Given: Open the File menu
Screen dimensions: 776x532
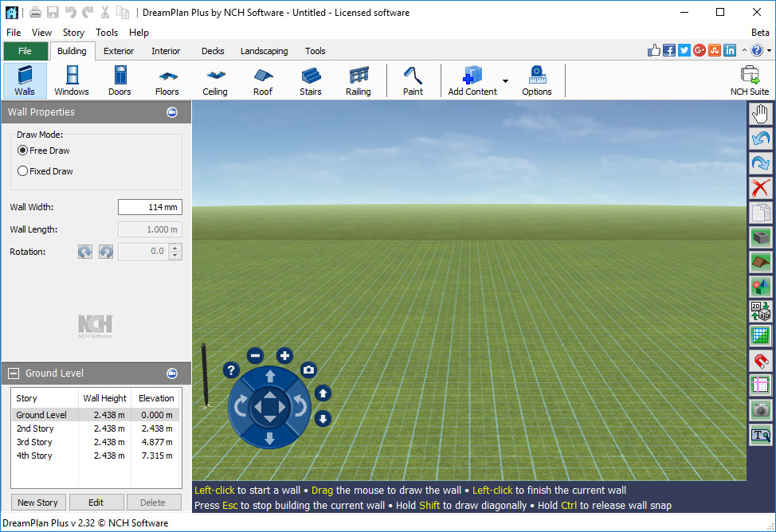Looking at the screenshot, I should 14,33.
